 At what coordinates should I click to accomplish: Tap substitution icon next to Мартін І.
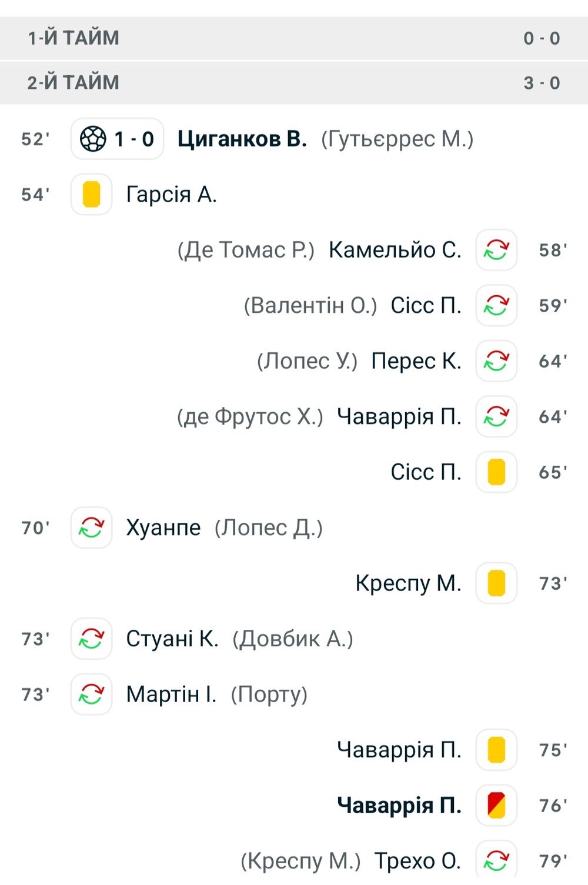[x=91, y=694]
